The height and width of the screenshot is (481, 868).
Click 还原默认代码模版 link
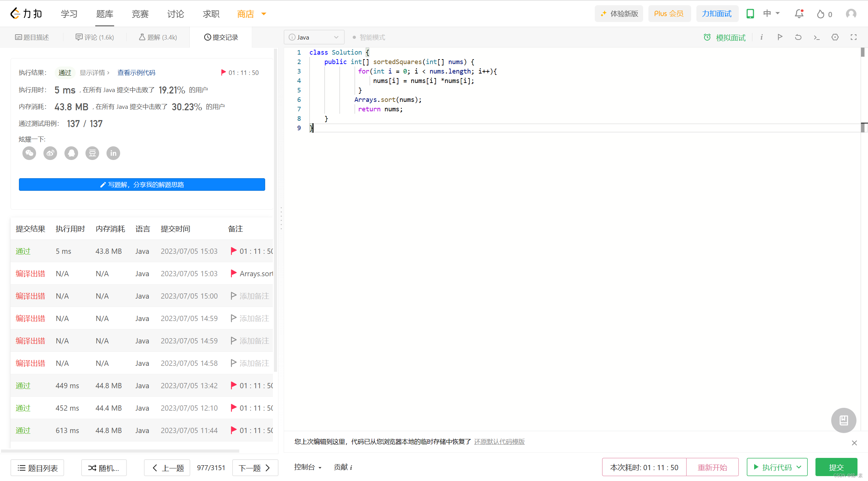pos(499,441)
